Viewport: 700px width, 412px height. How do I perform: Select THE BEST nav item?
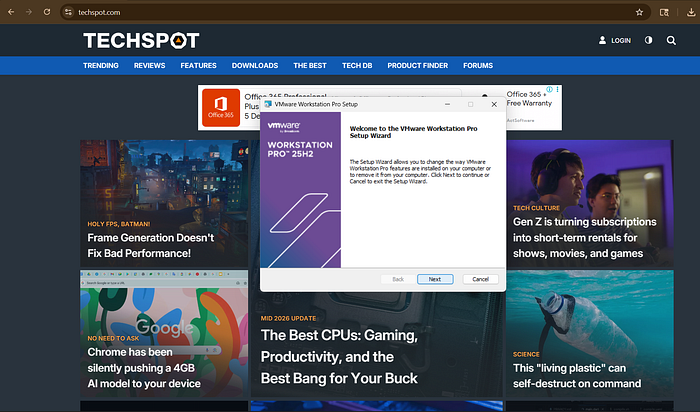[x=310, y=65]
